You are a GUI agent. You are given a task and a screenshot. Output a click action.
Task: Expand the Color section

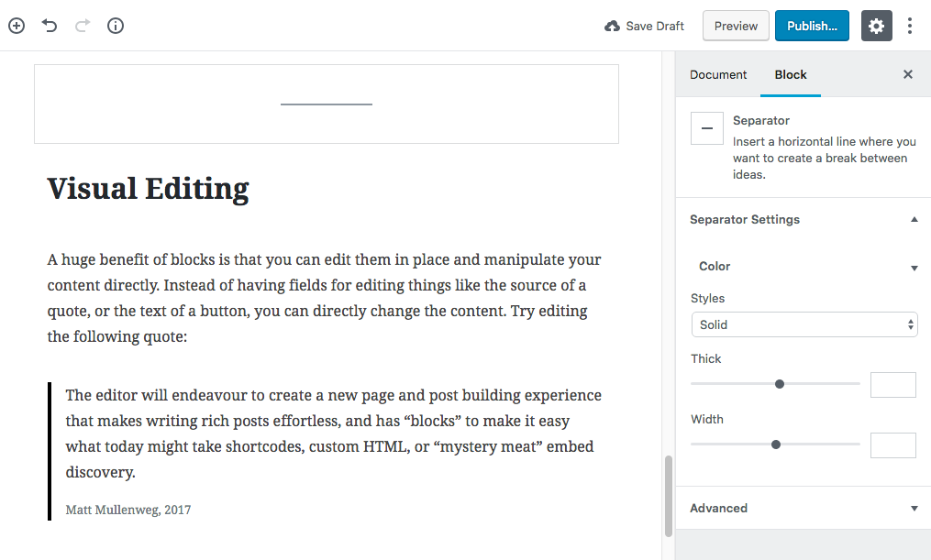tap(914, 267)
